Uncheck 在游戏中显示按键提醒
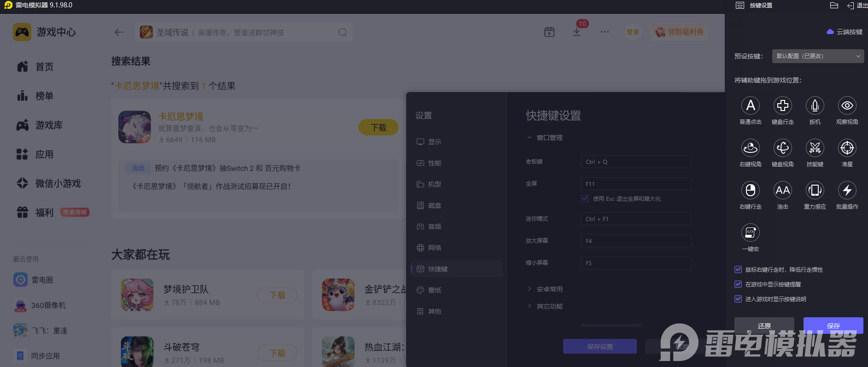The width and height of the screenshot is (868, 367). 738,285
